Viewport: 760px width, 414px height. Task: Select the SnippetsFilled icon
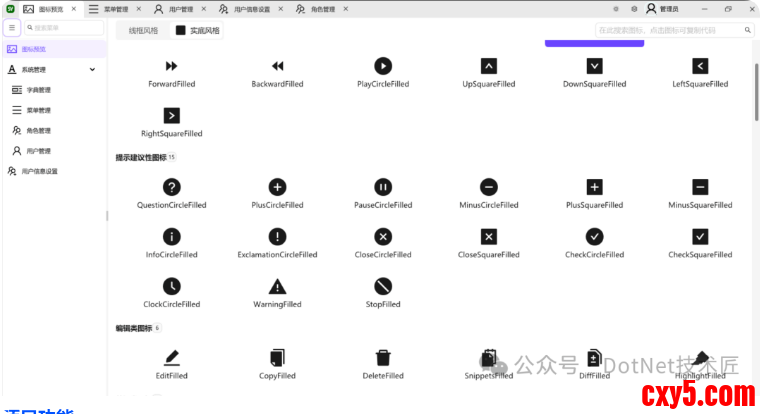click(x=489, y=358)
